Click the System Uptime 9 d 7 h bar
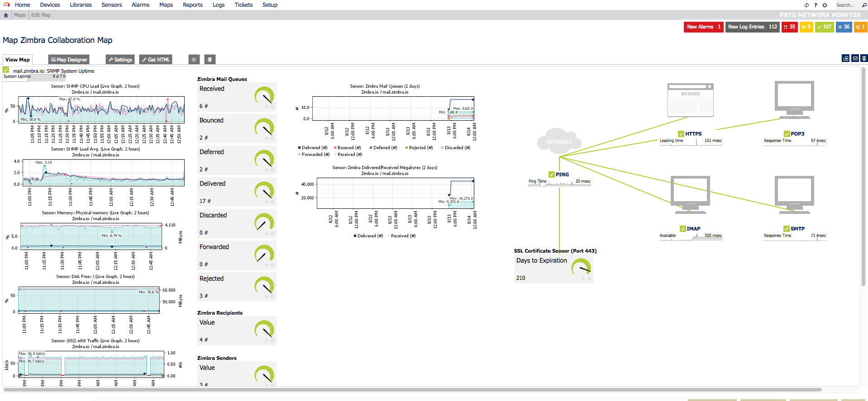The height and width of the screenshot is (401, 868). click(x=34, y=77)
